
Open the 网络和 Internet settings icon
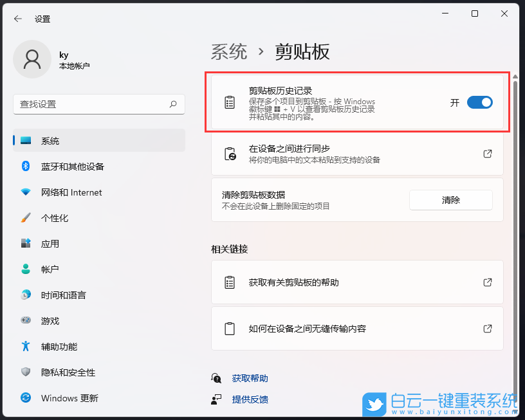pos(26,192)
